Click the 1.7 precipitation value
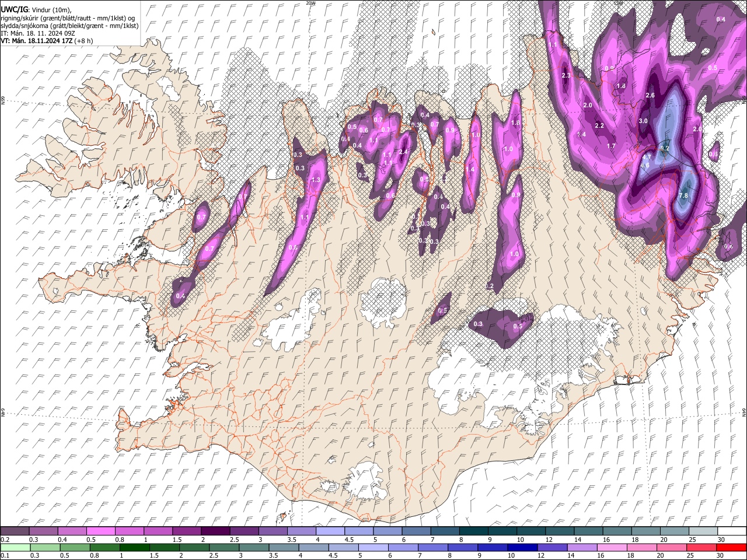The height and width of the screenshot is (560, 747). [x=611, y=146]
